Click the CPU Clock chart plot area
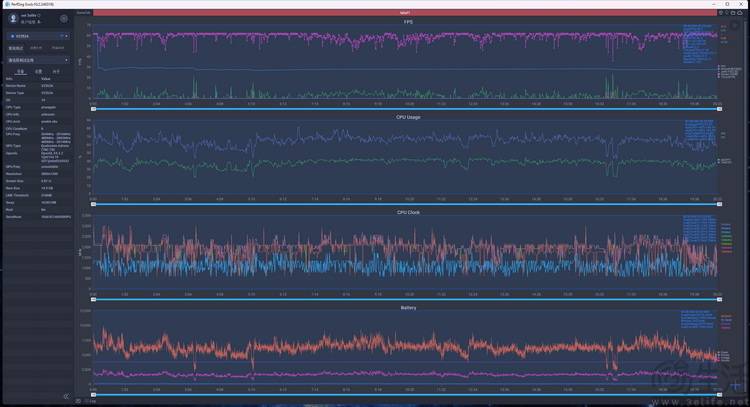 pyautogui.click(x=400, y=255)
